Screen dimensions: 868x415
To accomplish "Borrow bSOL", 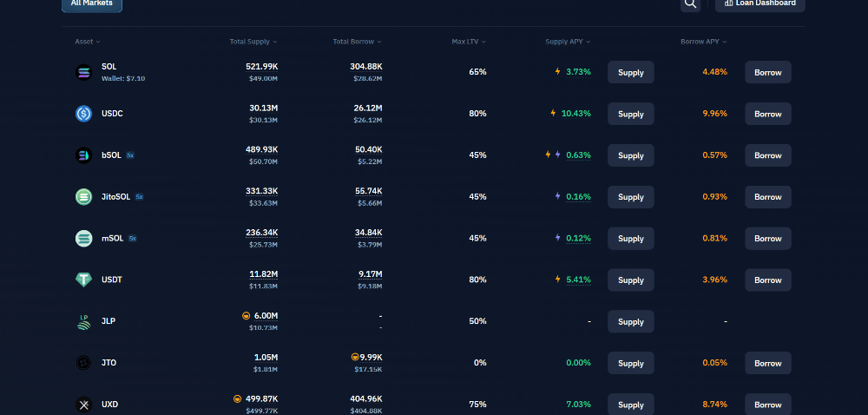I will coord(768,155).
